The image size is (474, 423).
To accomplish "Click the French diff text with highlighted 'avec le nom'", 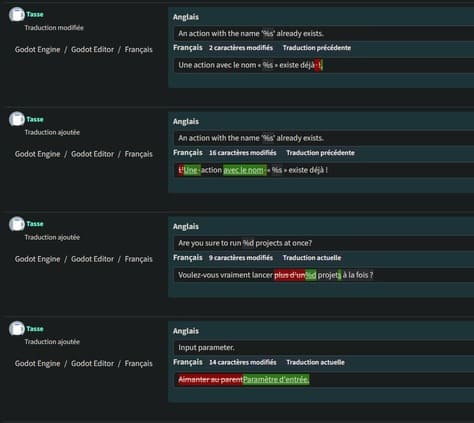I will click(x=253, y=170).
